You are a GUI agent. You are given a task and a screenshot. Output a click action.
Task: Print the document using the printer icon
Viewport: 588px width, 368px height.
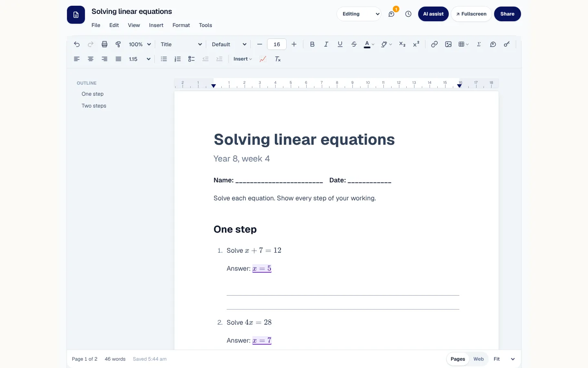pyautogui.click(x=105, y=44)
